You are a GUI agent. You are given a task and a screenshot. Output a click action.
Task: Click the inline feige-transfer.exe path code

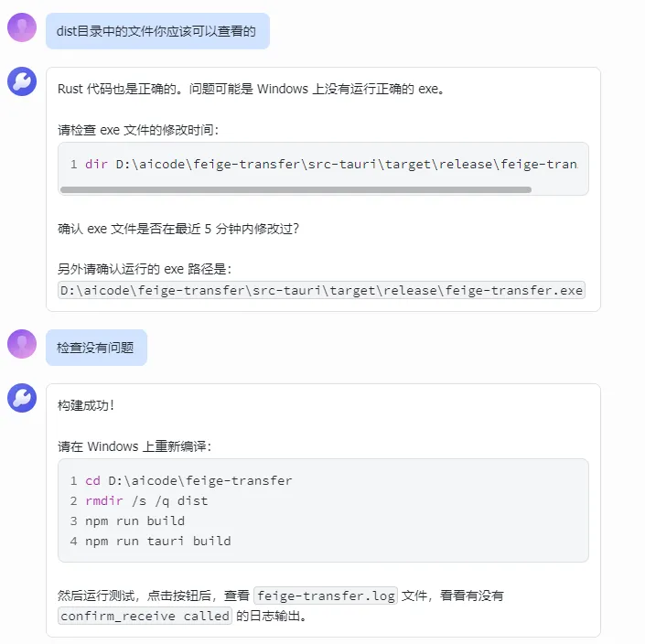pos(321,290)
